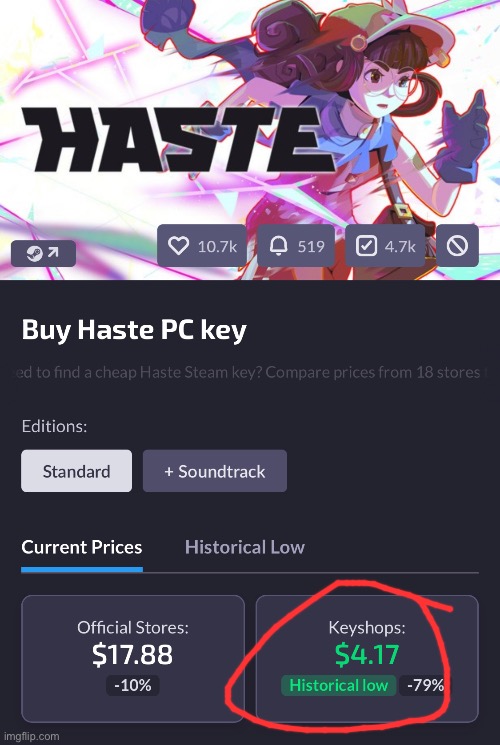Click the Buy Haste PC key heading
Image resolution: width=500 pixels, height=745 pixels.
pos(134,330)
